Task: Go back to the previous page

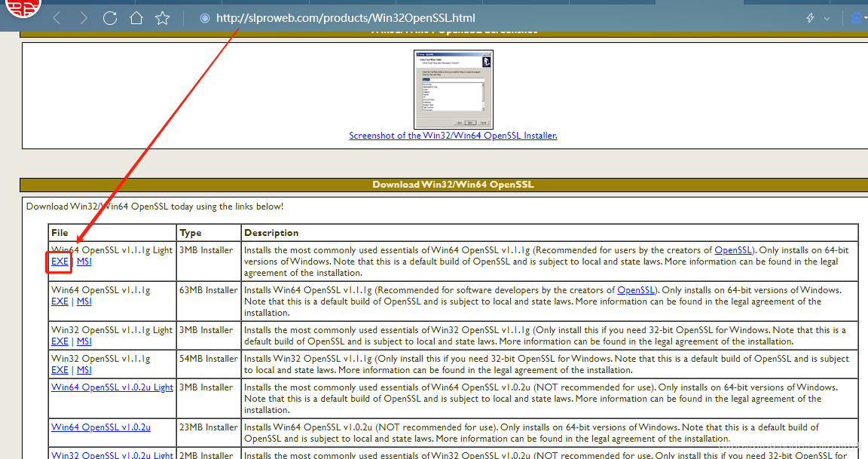Action: [x=57, y=18]
